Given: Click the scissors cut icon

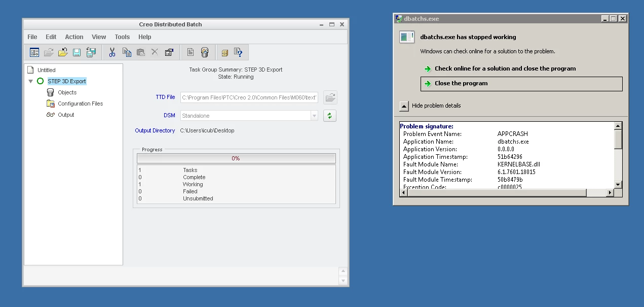Looking at the screenshot, I should 112,52.
